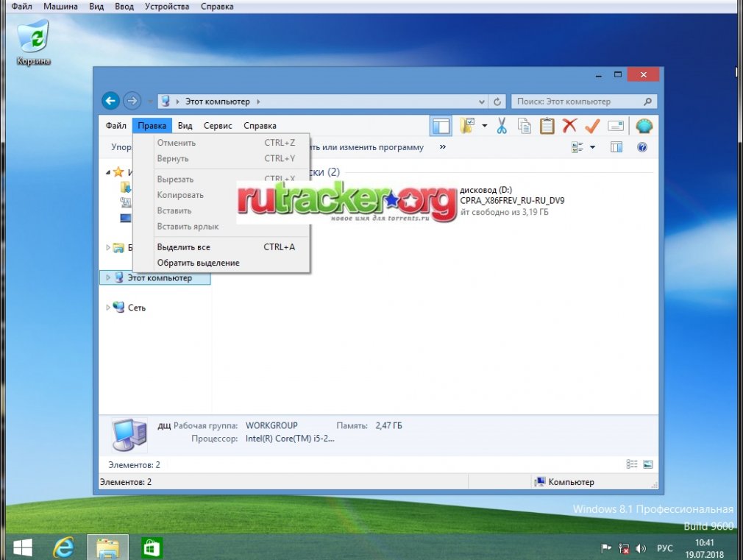Switch to details view in status corner
The image size is (743, 560).
click(632, 464)
